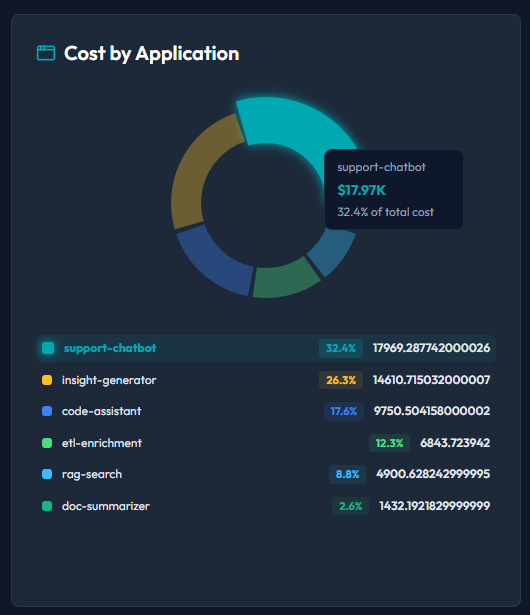Select the light blue rag-search donut segment
530x615 pixels.
pyautogui.click(x=333, y=251)
